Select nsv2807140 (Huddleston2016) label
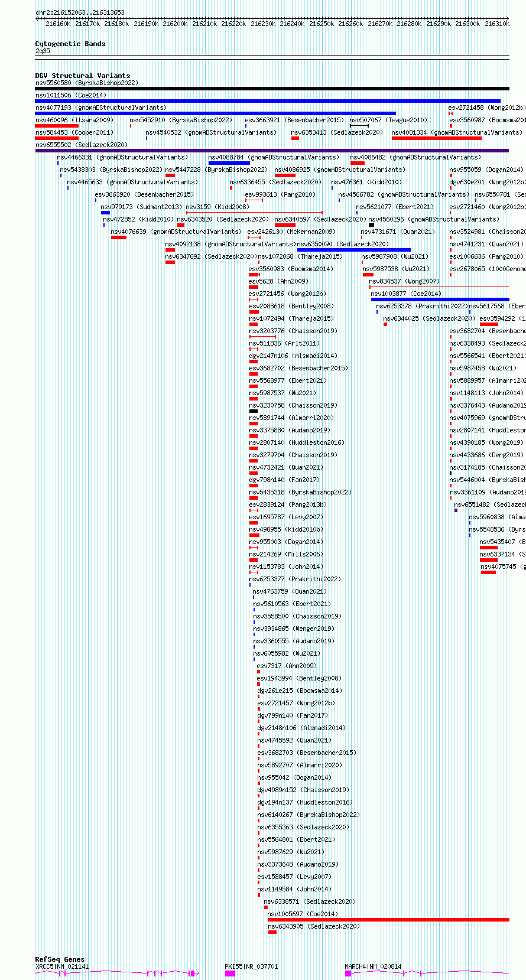The width and height of the screenshot is (526, 980). pyautogui.click(x=297, y=443)
